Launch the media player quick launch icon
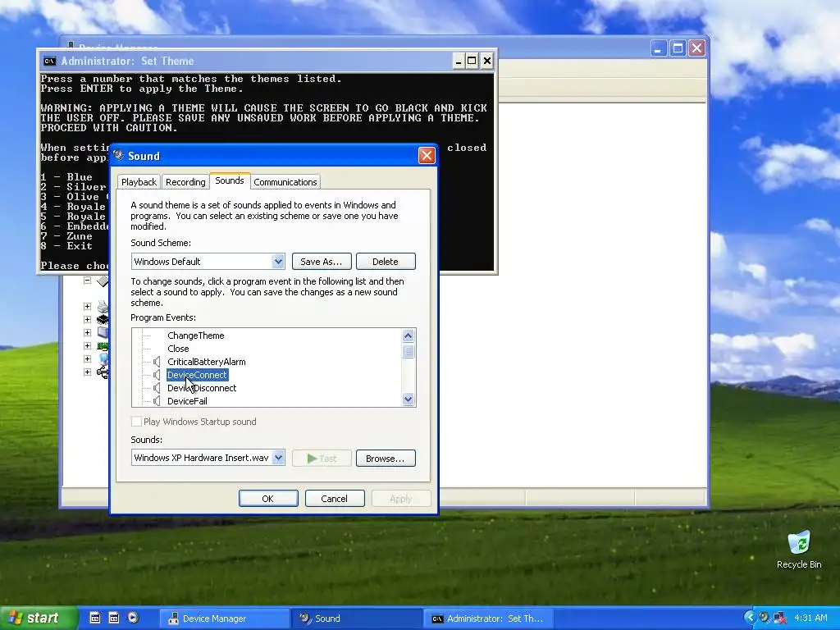Image resolution: width=840 pixels, height=630 pixels. coord(133,618)
